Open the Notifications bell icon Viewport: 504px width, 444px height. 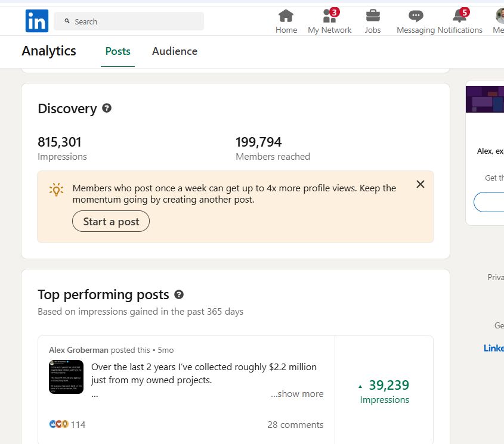coord(460,15)
